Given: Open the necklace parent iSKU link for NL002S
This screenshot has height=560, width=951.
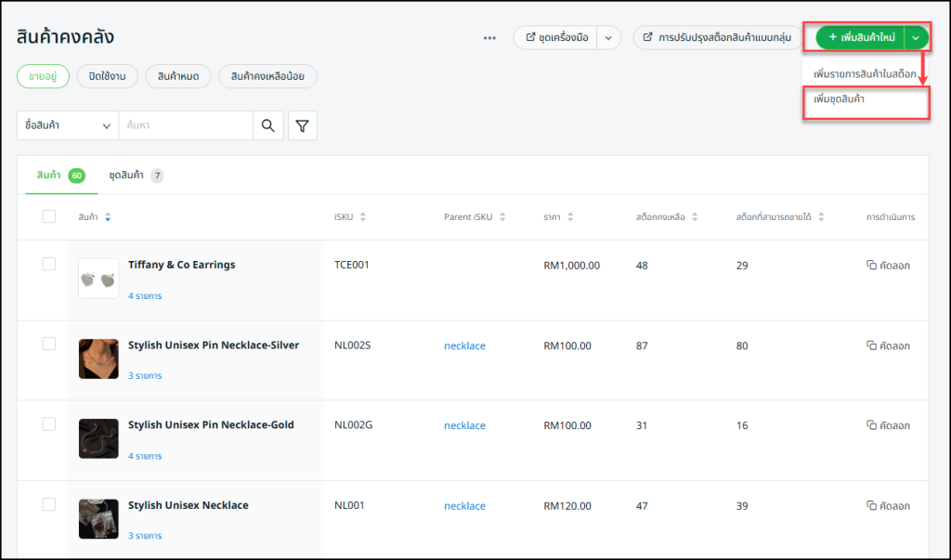Looking at the screenshot, I should point(464,345).
